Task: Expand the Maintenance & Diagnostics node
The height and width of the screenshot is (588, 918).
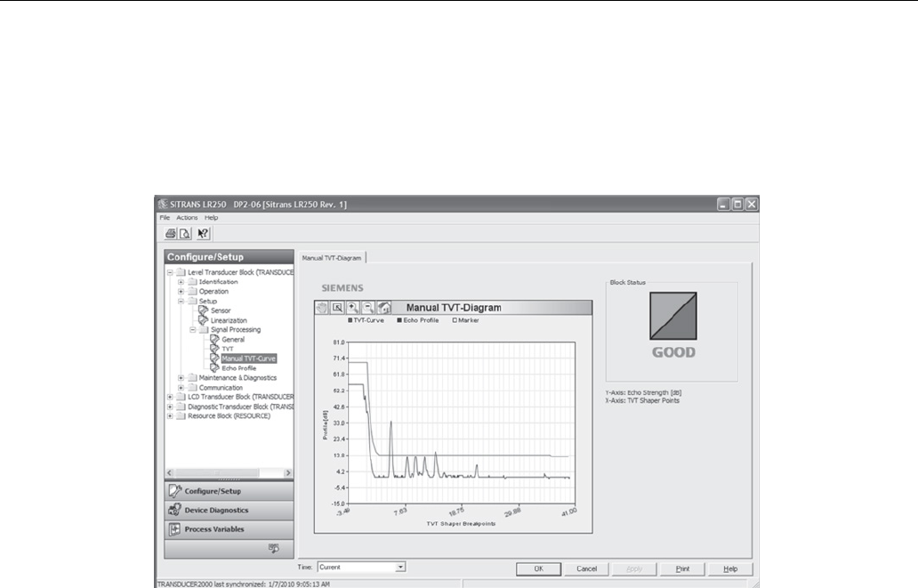Action: pyautogui.click(x=181, y=378)
